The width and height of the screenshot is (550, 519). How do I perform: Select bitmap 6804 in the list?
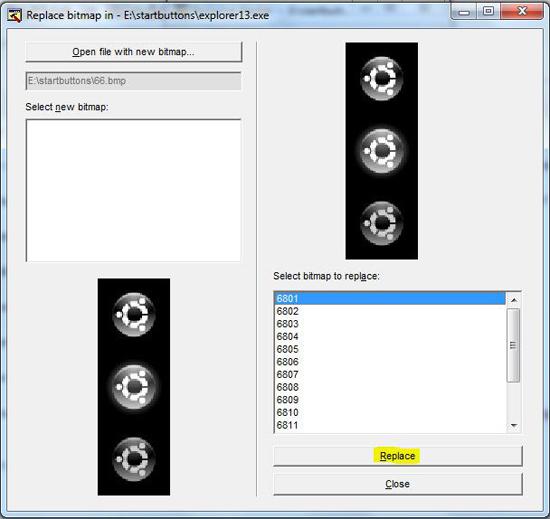point(389,336)
